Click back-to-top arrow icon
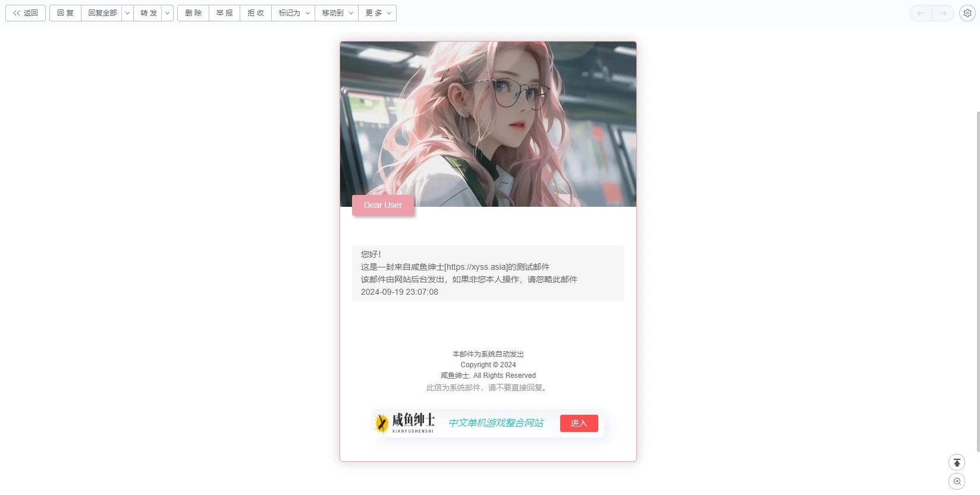 point(957,462)
